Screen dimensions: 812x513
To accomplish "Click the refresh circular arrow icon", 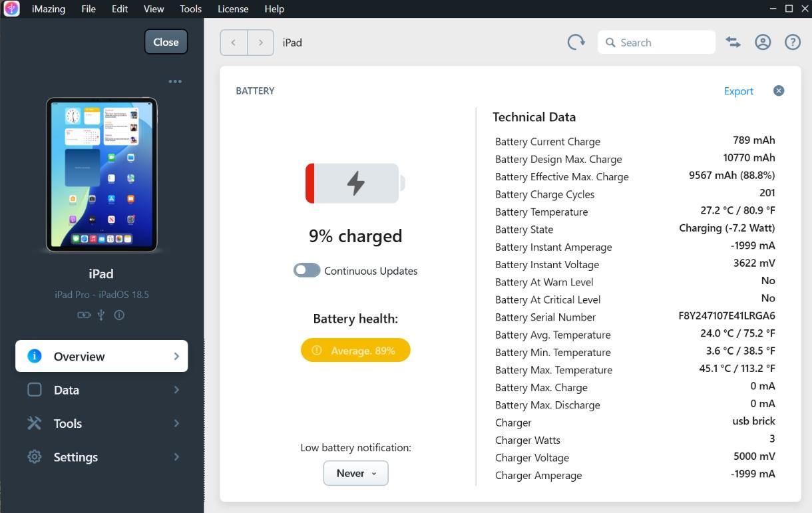I will click(576, 43).
